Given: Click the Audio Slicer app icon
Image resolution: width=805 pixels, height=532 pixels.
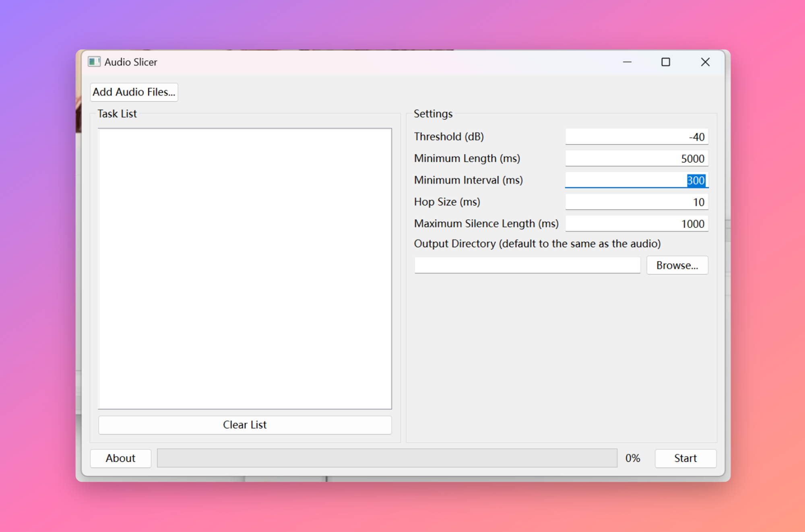Looking at the screenshot, I should [94, 62].
